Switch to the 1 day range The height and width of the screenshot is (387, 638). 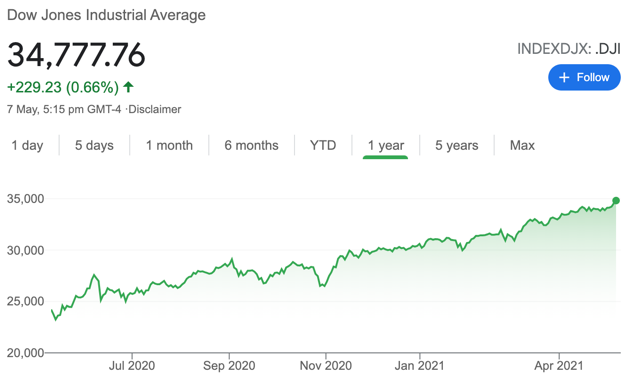pyautogui.click(x=27, y=145)
